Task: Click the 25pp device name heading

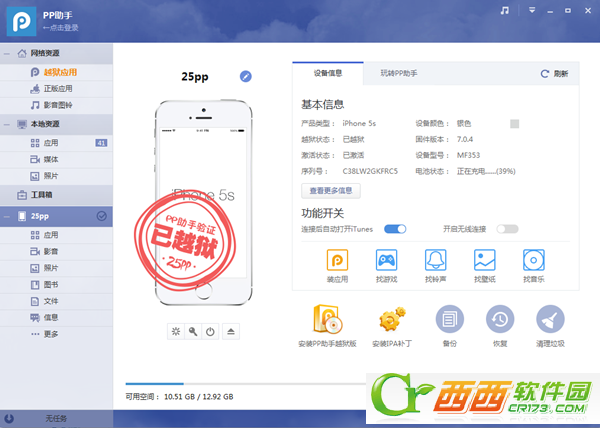Action: click(x=195, y=77)
